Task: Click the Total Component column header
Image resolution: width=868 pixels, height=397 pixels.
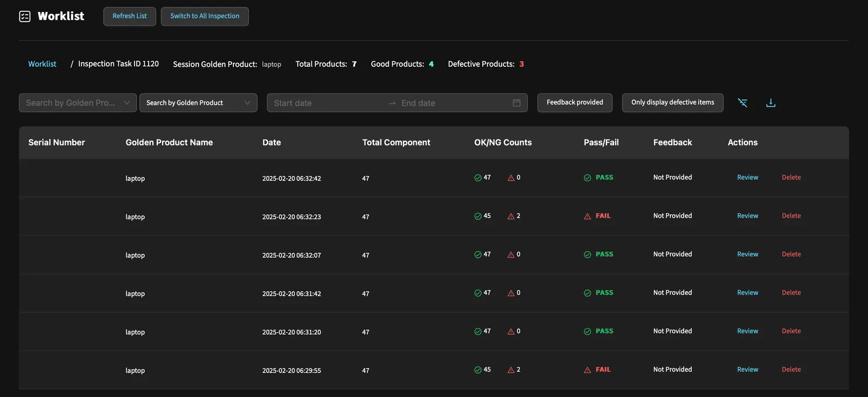Action: click(x=396, y=142)
